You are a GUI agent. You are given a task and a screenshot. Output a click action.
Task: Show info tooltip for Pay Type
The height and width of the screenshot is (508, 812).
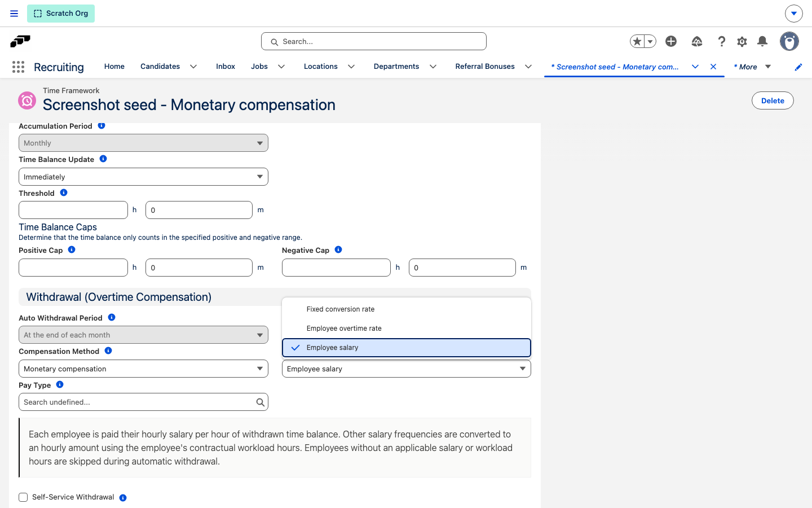[x=60, y=384]
